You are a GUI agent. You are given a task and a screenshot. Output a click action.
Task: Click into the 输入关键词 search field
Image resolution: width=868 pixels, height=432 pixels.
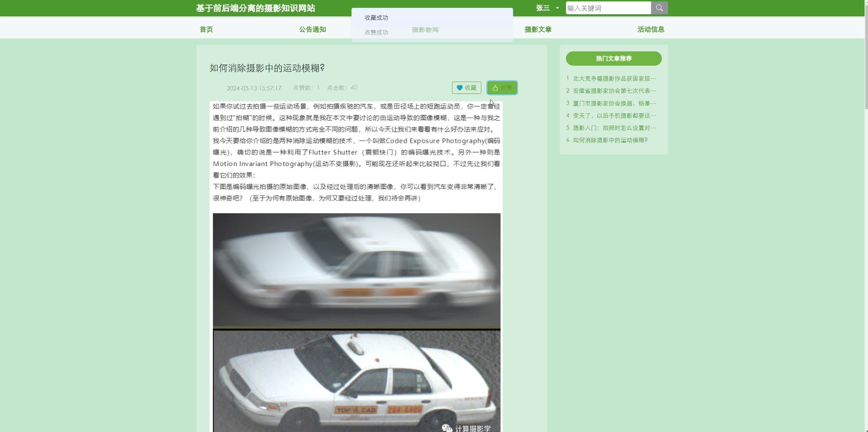(608, 8)
